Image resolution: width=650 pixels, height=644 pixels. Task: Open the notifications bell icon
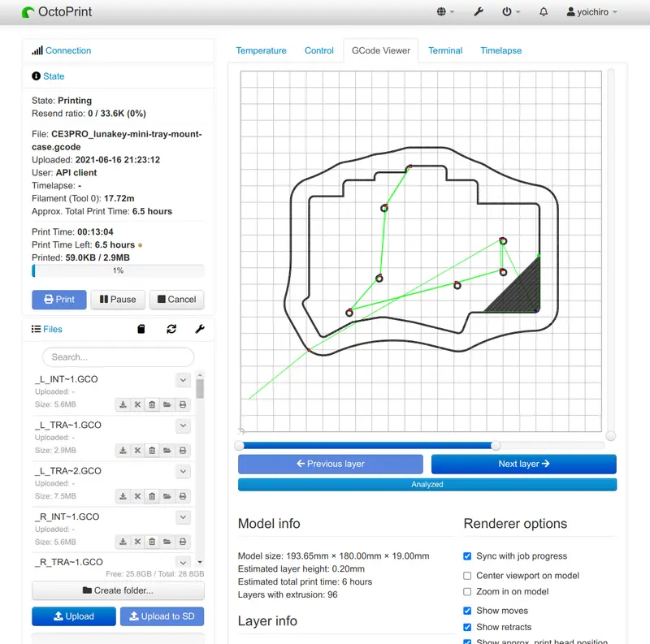coord(544,12)
